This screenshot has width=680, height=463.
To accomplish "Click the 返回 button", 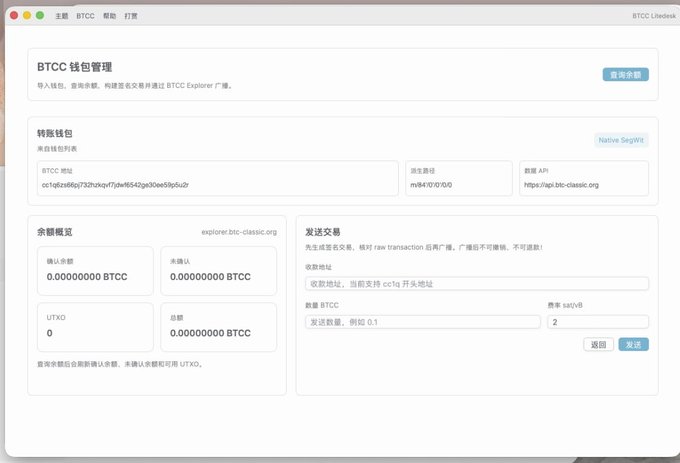I will (598, 345).
